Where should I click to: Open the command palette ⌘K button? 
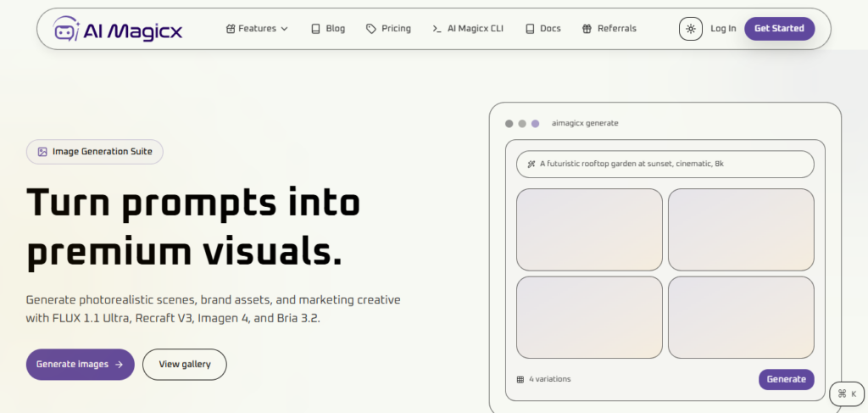[847, 393]
